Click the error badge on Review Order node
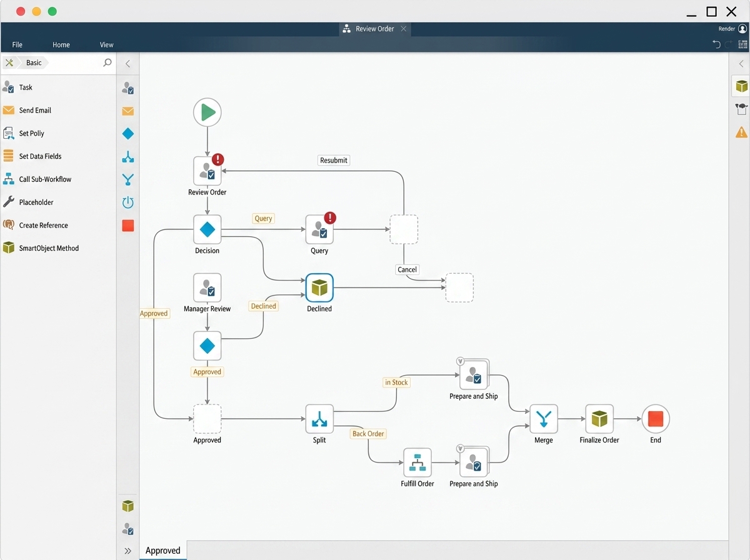750x560 pixels. pos(218,159)
